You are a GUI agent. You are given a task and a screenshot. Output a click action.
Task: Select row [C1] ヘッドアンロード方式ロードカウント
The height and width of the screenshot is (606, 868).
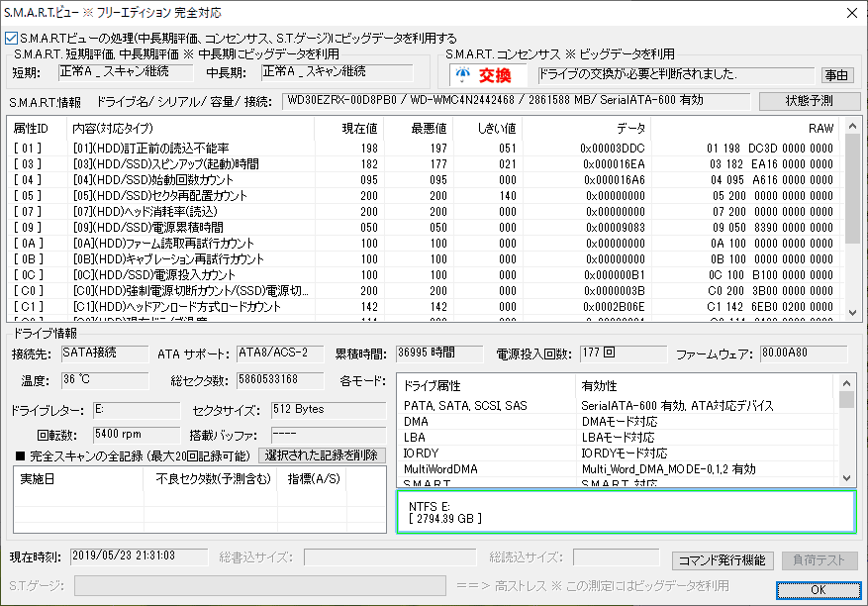coord(424,307)
